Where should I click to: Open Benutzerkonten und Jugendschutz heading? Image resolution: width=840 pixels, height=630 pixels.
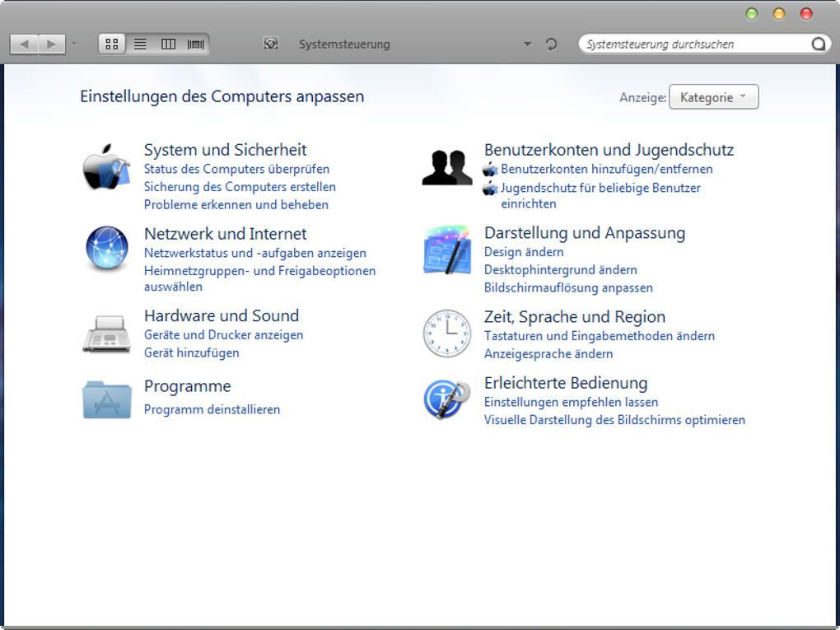[x=609, y=149]
